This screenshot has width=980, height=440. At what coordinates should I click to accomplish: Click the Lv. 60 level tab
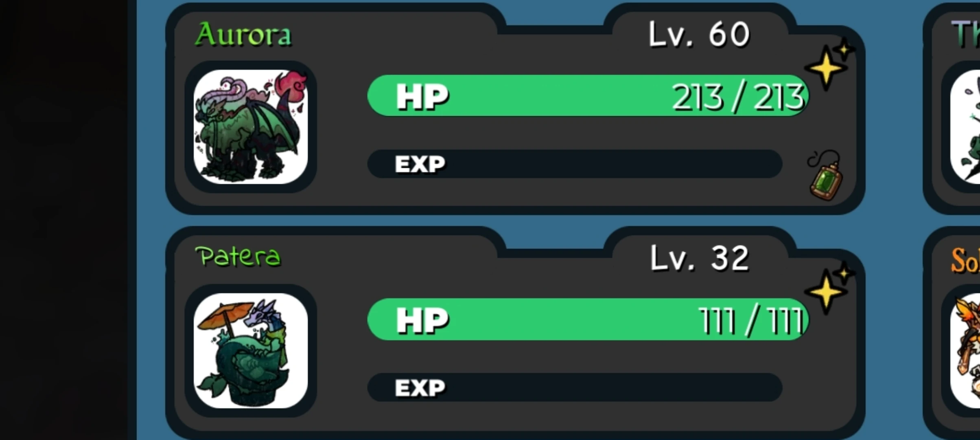click(699, 35)
